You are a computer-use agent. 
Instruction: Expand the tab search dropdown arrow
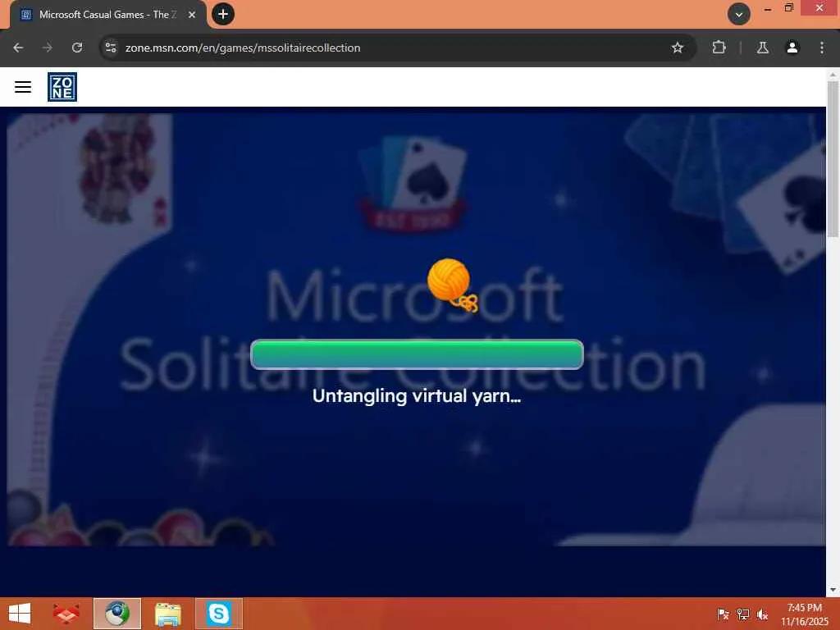pos(739,15)
